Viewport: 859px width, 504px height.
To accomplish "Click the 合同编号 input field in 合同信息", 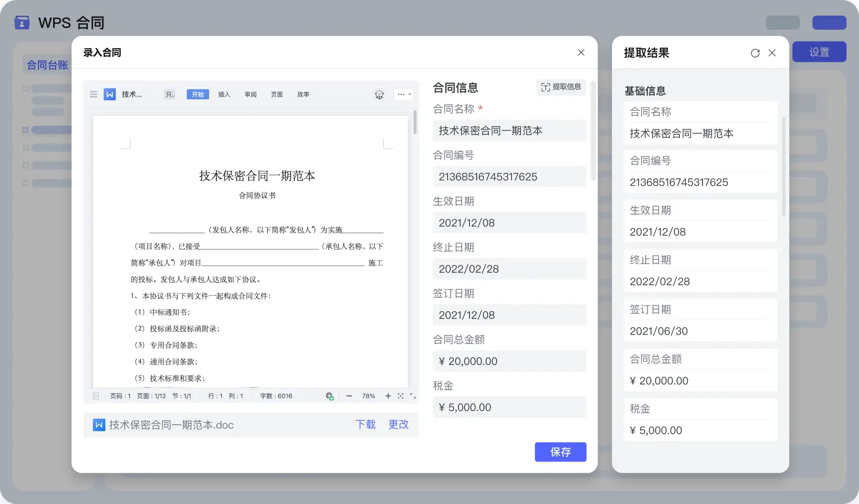I will point(510,177).
